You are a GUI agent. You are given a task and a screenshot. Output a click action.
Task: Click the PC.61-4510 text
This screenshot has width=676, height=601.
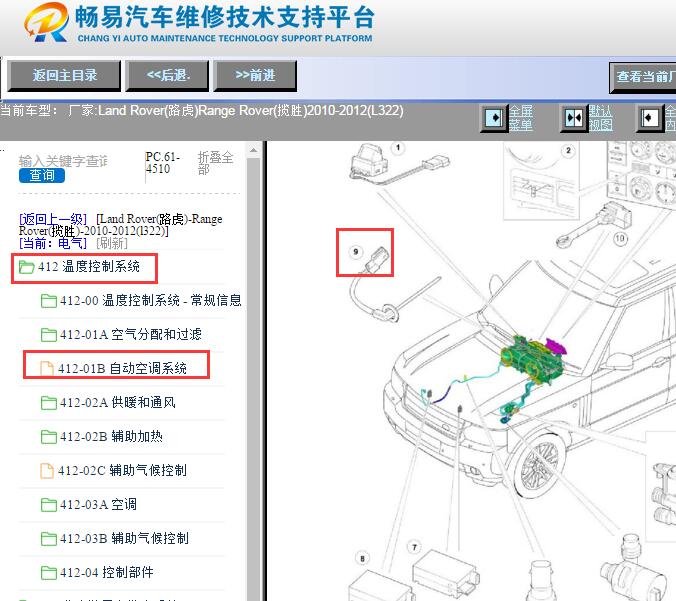163,163
